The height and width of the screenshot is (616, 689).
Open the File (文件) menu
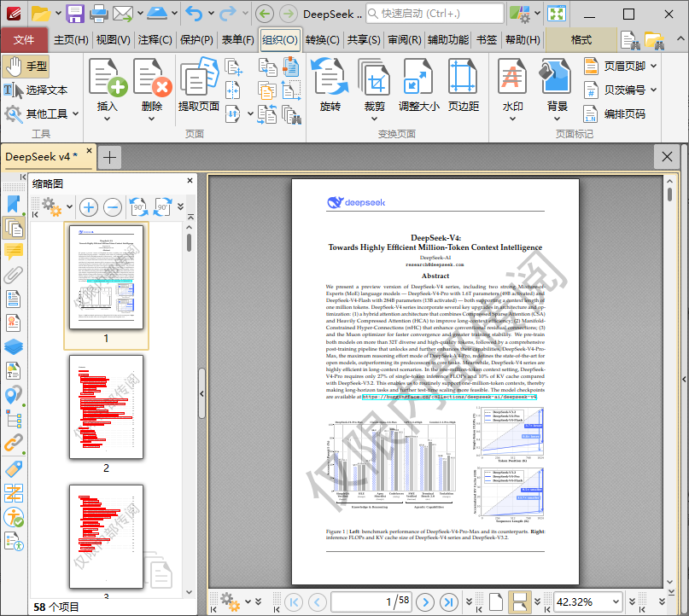[x=24, y=39]
